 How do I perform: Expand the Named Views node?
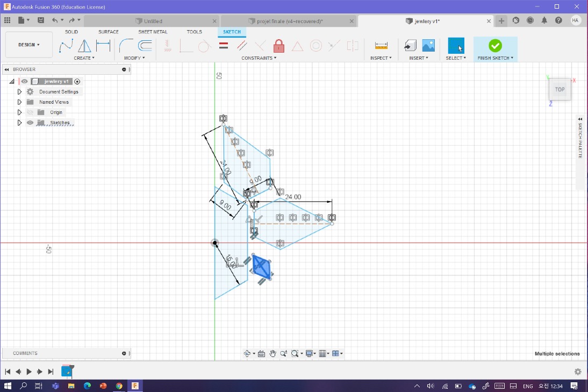click(19, 102)
